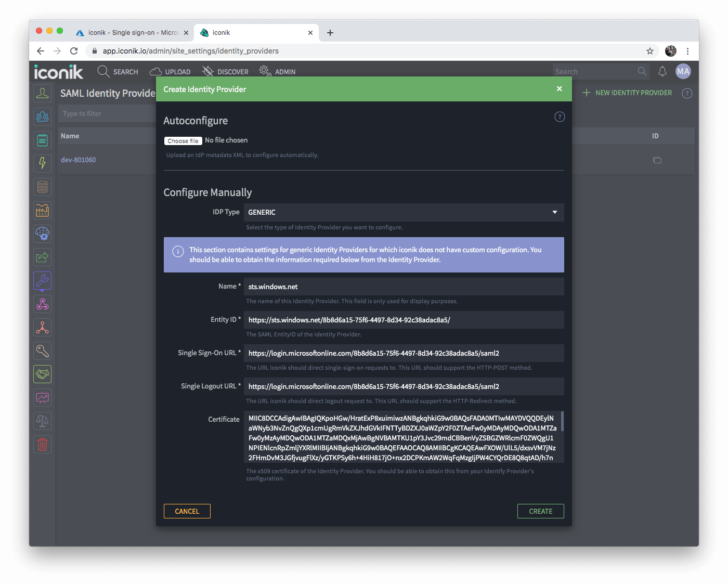Viewport: 728px width, 585px height.
Task: Select the lightning bolt sidebar icon
Action: coord(42,163)
